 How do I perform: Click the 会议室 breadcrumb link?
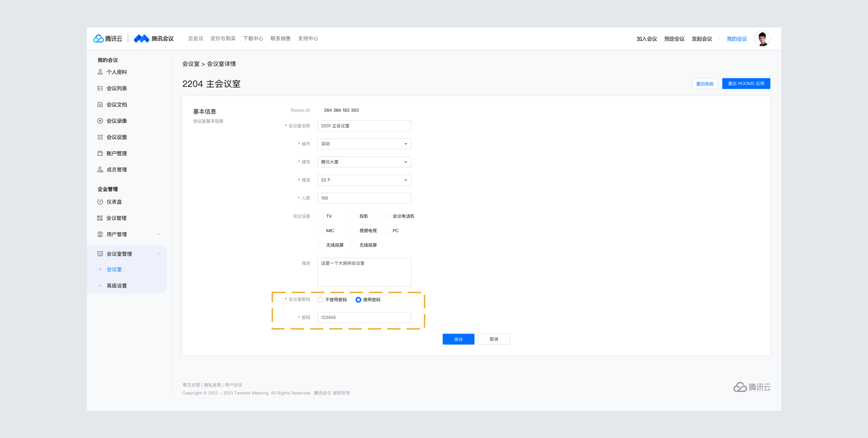191,64
